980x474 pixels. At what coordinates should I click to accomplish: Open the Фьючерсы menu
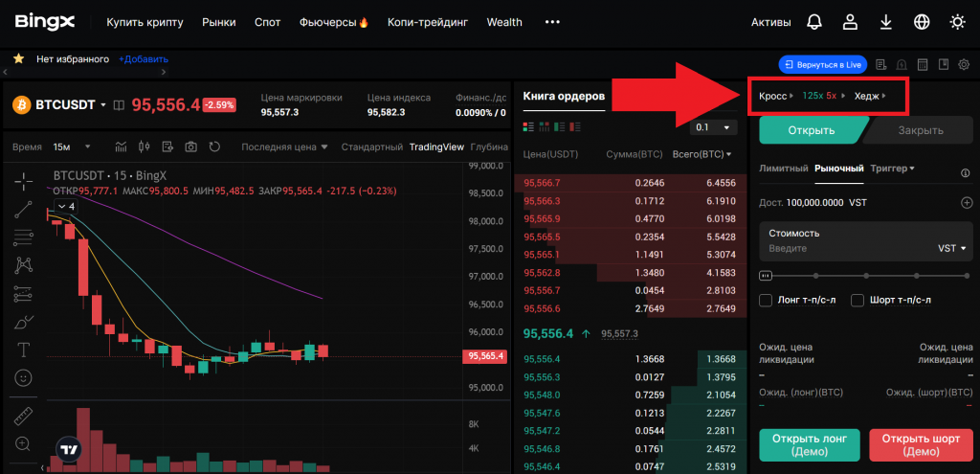(x=333, y=22)
